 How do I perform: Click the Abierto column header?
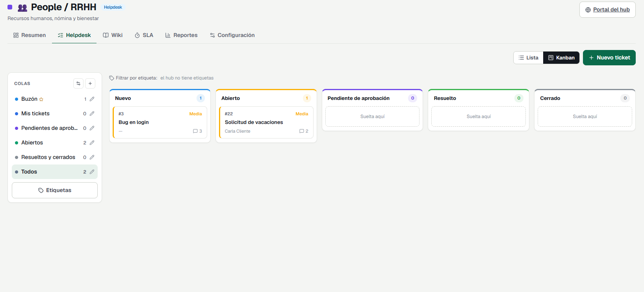pos(266,98)
